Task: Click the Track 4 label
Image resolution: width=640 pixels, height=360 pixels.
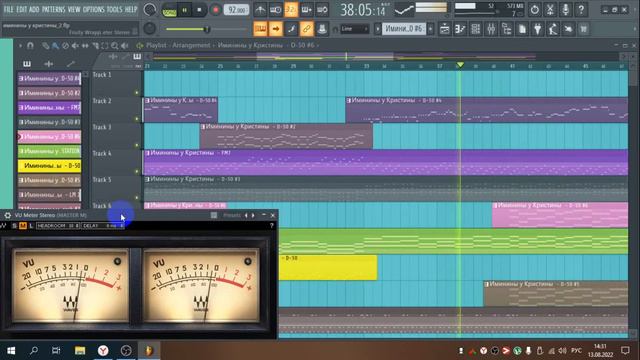Action: (x=102, y=153)
